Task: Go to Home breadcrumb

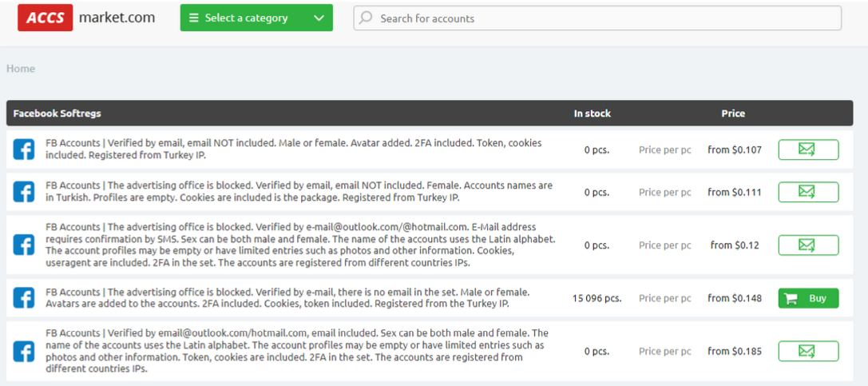Action: click(x=21, y=69)
